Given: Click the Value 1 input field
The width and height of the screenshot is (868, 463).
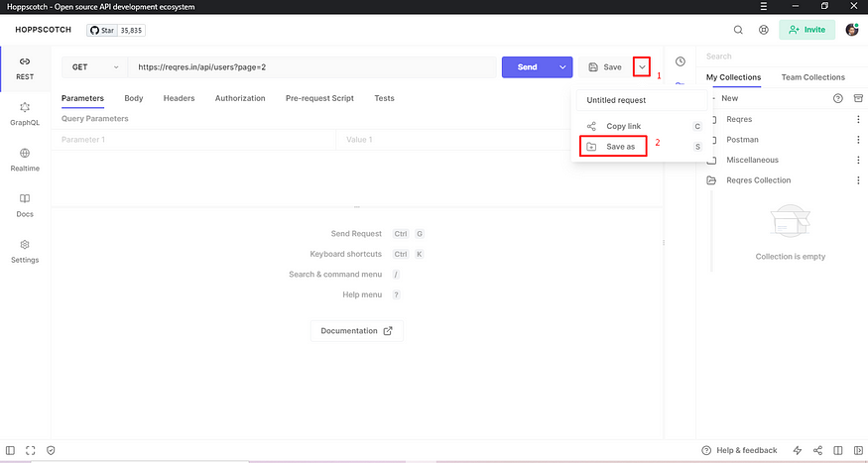Looking at the screenshot, I should 454,140.
